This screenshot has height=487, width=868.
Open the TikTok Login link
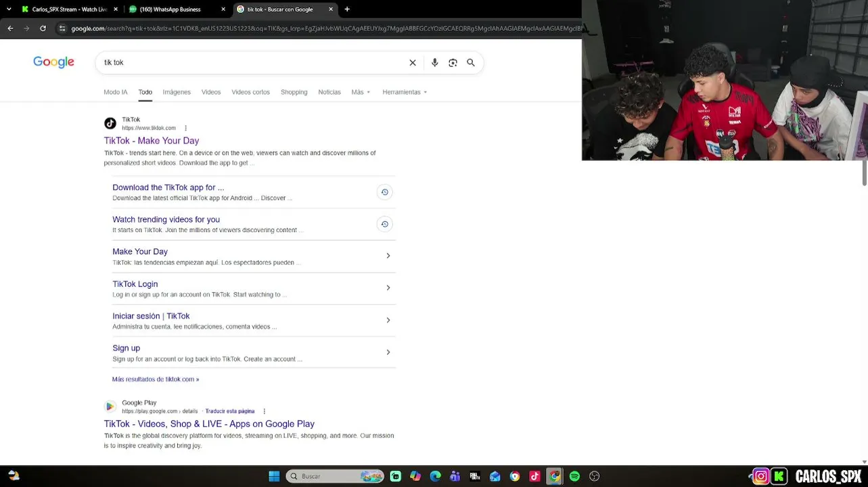click(x=135, y=284)
